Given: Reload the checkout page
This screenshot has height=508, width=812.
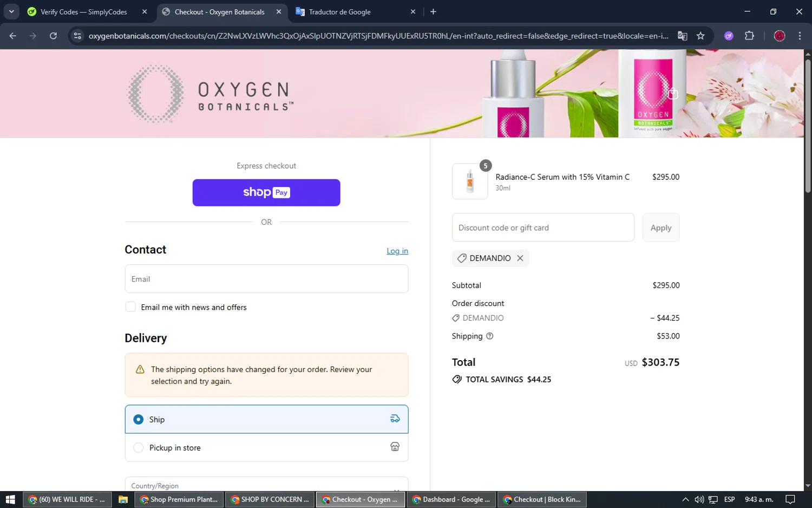Looking at the screenshot, I should [x=53, y=36].
